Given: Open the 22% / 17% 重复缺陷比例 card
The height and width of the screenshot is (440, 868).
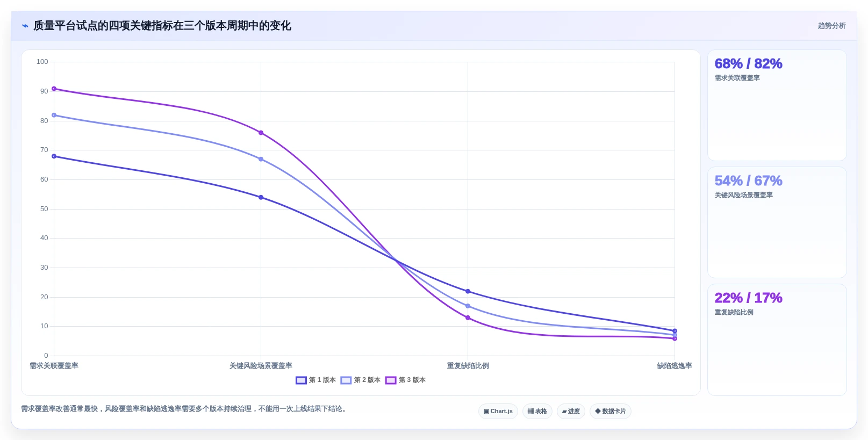Looking at the screenshot, I should click(777, 340).
